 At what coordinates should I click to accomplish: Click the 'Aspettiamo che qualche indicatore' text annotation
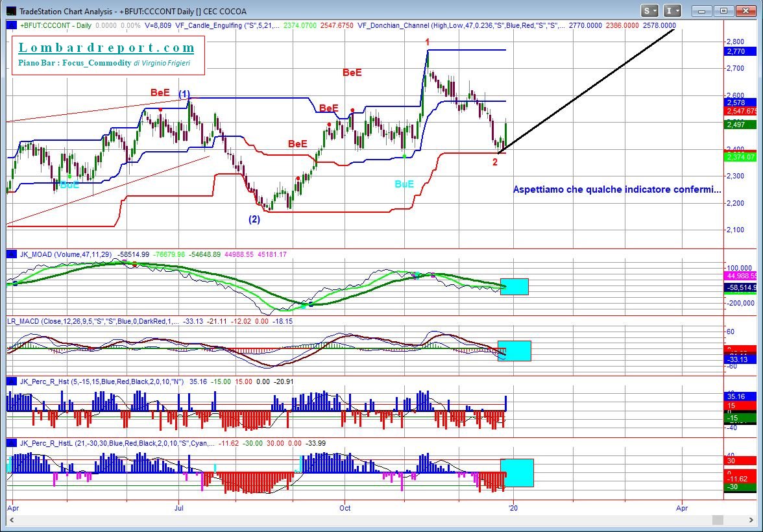point(616,189)
